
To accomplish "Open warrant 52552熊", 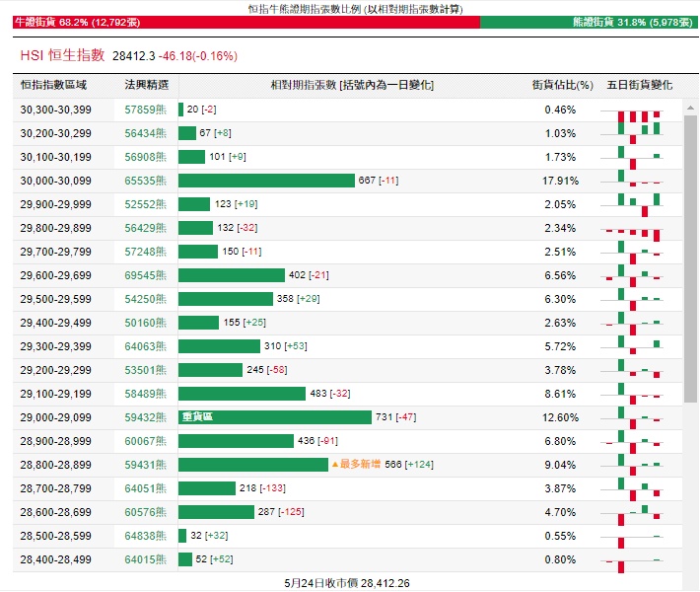I will (145, 204).
